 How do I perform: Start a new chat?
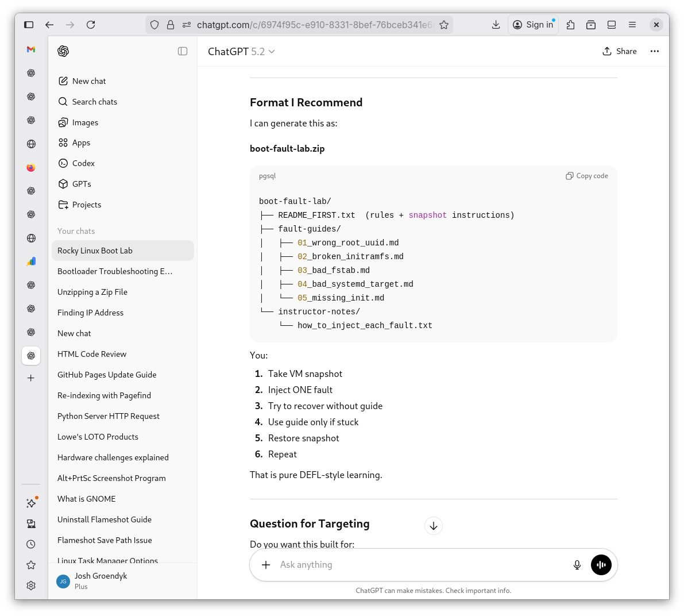[x=89, y=81]
